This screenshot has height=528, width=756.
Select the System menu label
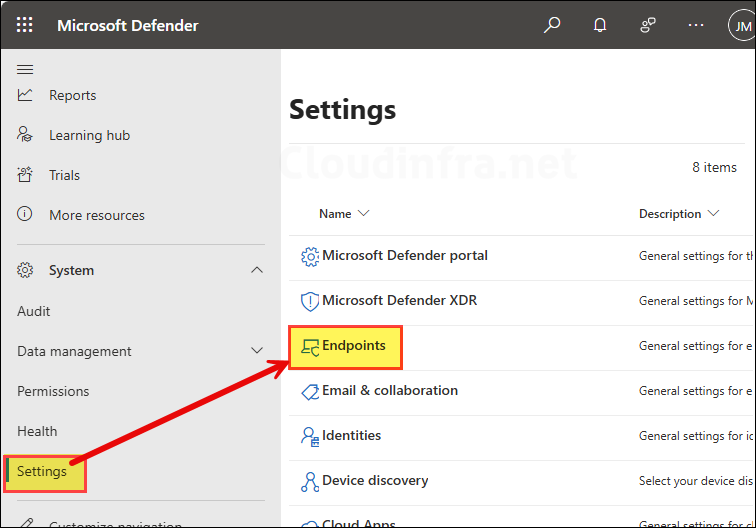pyautogui.click(x=71, y=271)
